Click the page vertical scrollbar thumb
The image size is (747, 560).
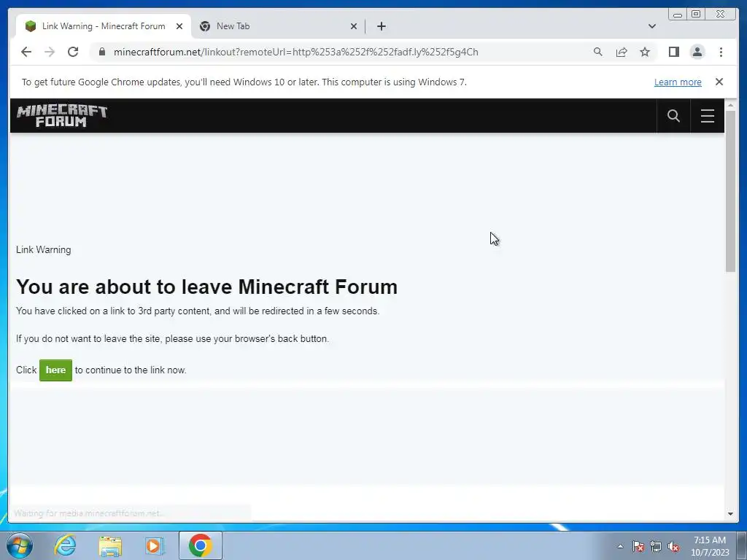click(x=730, y=190)
